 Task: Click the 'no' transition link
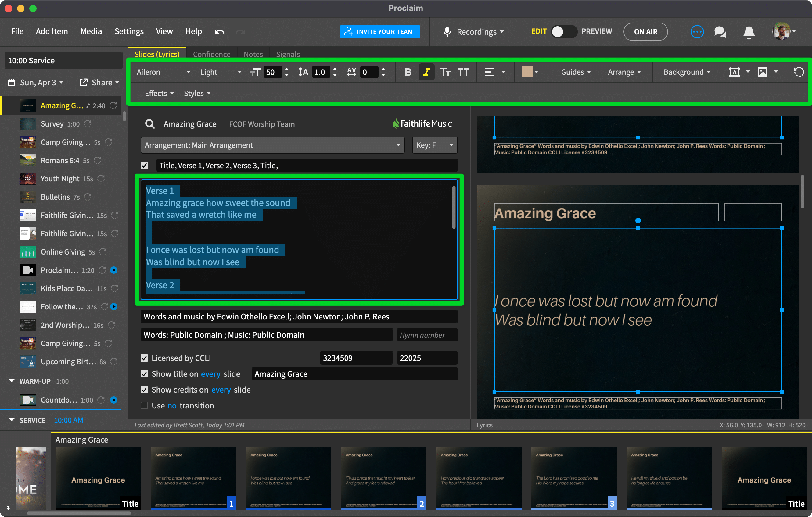(172, 405)
